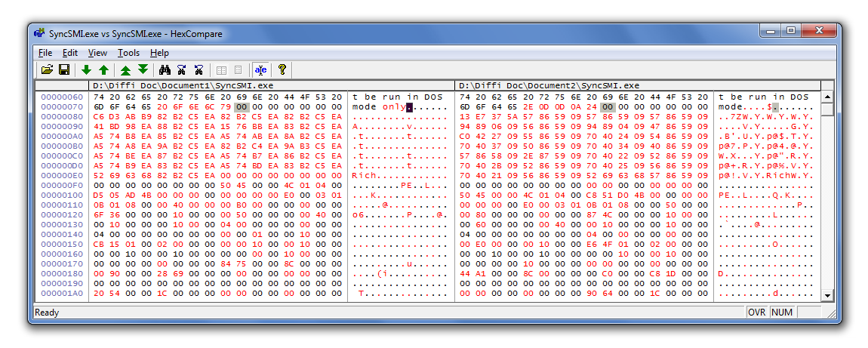The image size is (868, 348).
Task: Click offset 000001A0 in address column
Action: click(61, 293)
